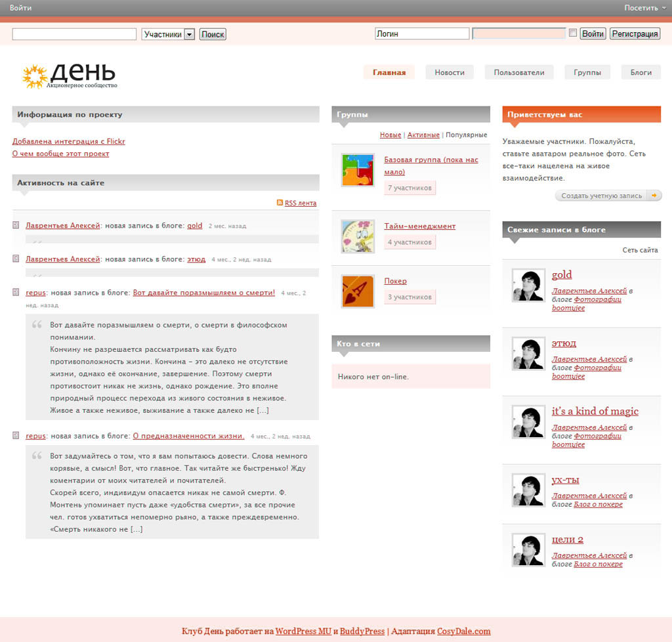
Task: Open gold link in activity feed
Action: 194,225
